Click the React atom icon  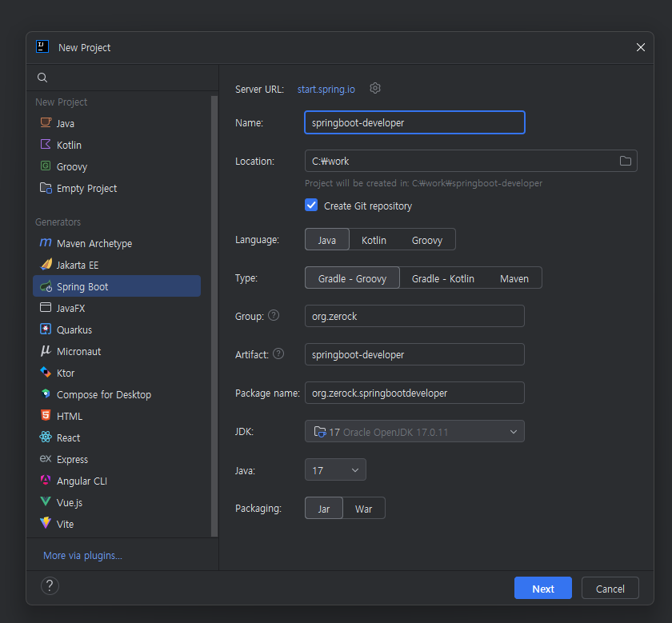pyautogui.click(x=46, y=437)
